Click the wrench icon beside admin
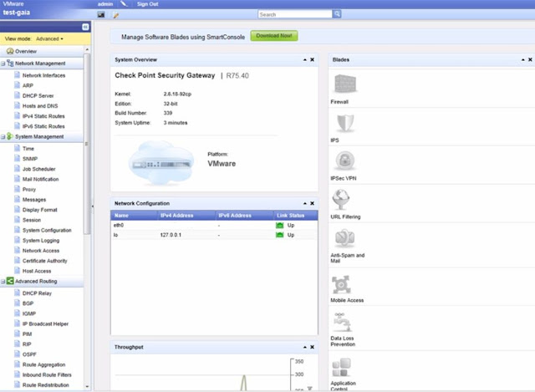The image size is (535, 392). point(124,3)
